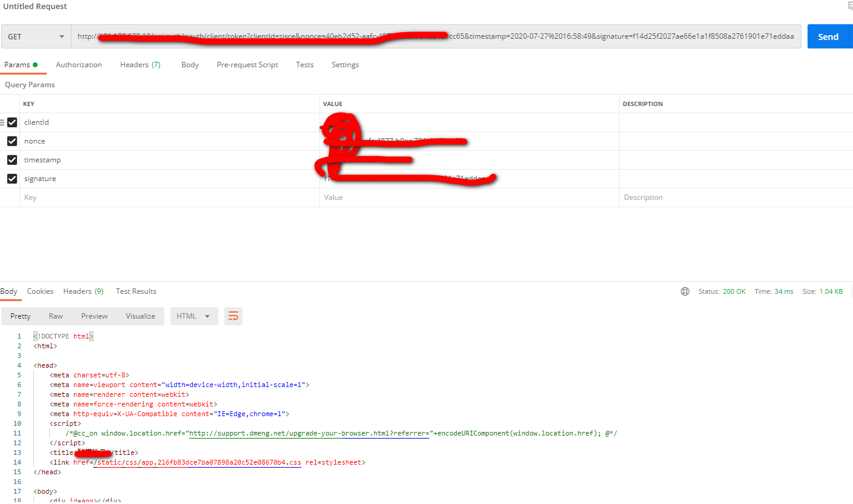Screen dimensions: 853x504
Task: Open the HTML format dropdown
Action: point(193,316)
